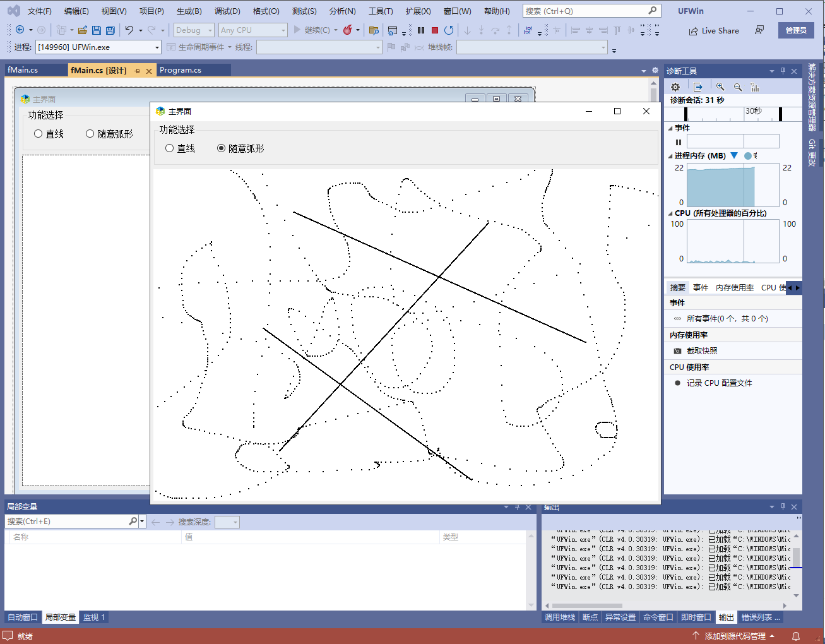Open the 工具(T) menu
This screenshot has height=644, width=825.
click(x=381, y=11)
